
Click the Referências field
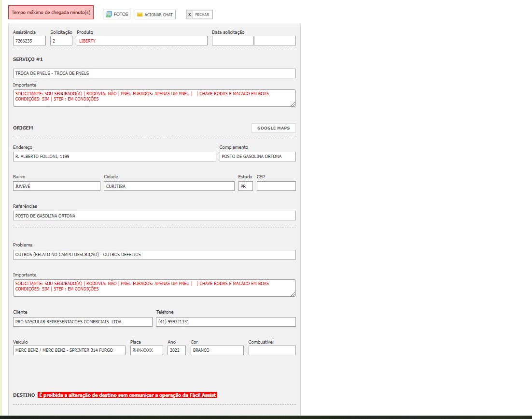pyautogui.click(x=154, y=216)
